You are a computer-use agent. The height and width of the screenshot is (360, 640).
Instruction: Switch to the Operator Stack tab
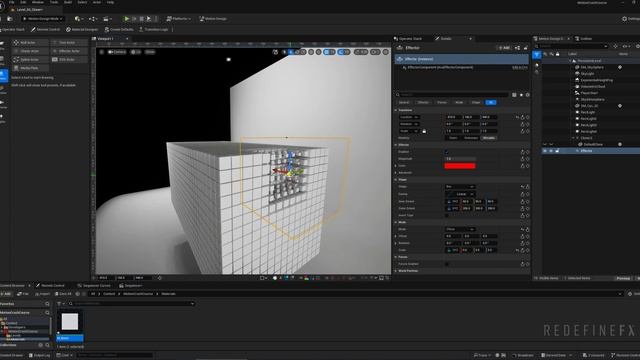408,39
